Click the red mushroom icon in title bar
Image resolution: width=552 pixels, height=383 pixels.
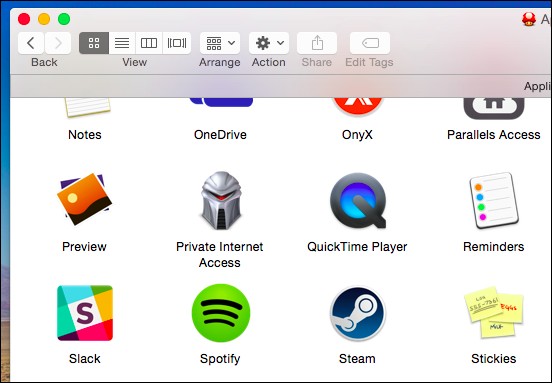click(529, 19)
